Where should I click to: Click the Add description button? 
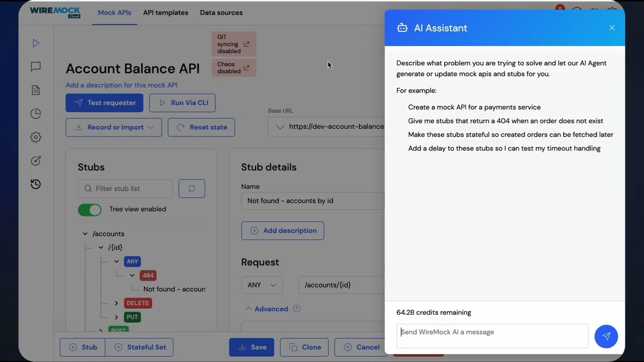283,231
